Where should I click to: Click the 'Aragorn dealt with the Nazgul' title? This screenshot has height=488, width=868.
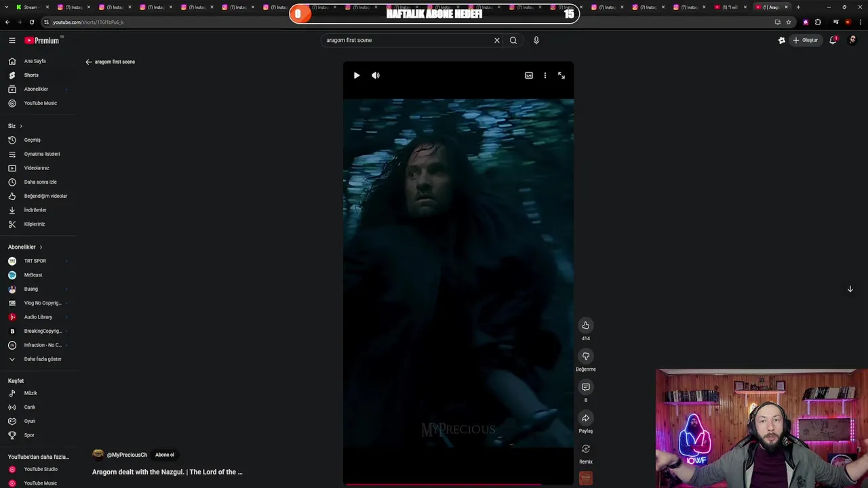[x=167, y=472]
